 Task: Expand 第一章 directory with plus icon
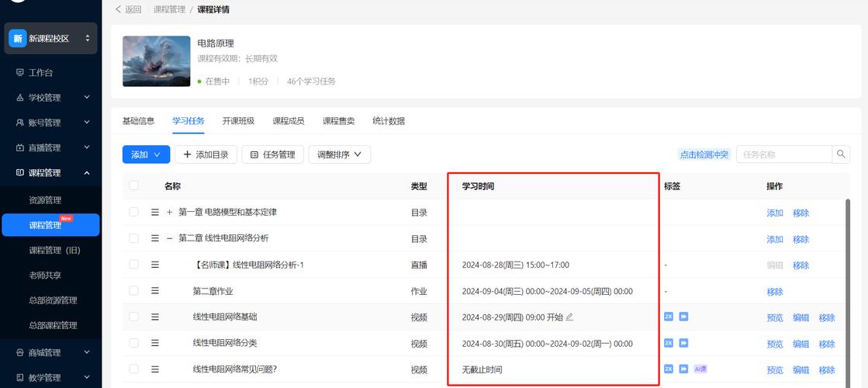(170, 212)
